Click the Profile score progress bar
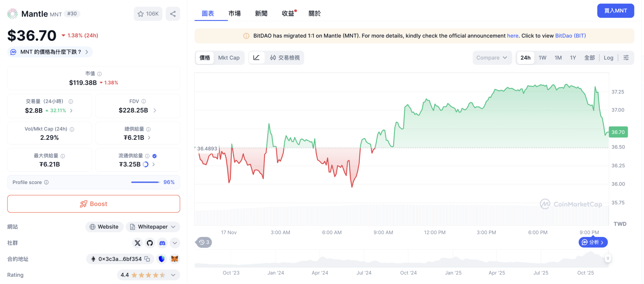The image size is (644, 284). [145, 182]
